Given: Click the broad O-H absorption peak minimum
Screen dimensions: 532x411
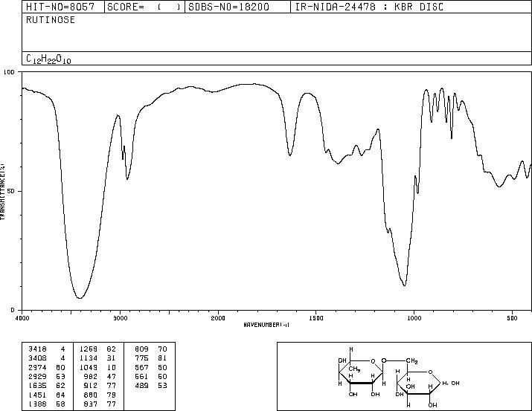Looking at the screenshot, I should click(80, 298).
